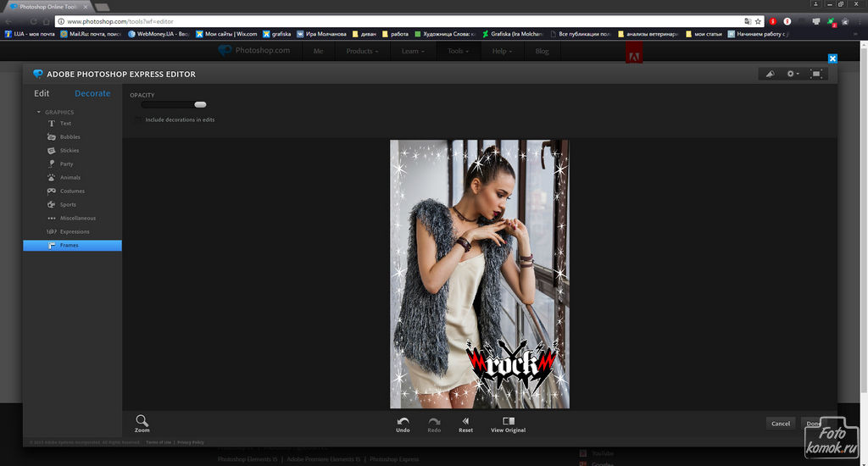Enter fullscreen editor mode icon
868x466 pixels.
click(x=816, y=74)
